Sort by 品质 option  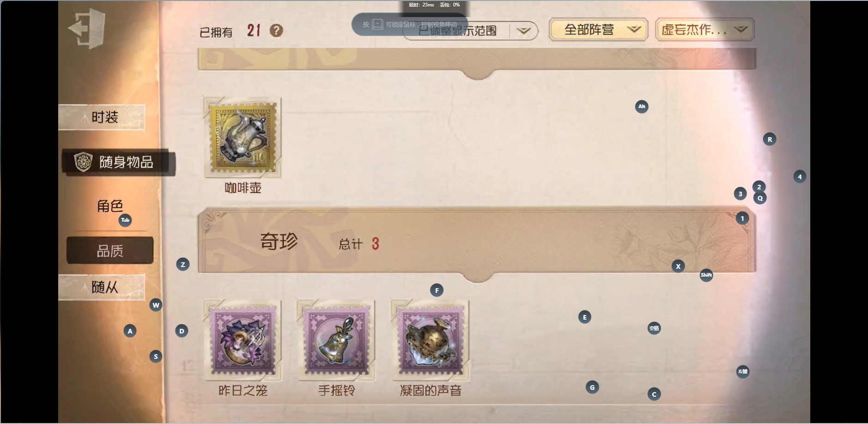(x=110, y=251)
